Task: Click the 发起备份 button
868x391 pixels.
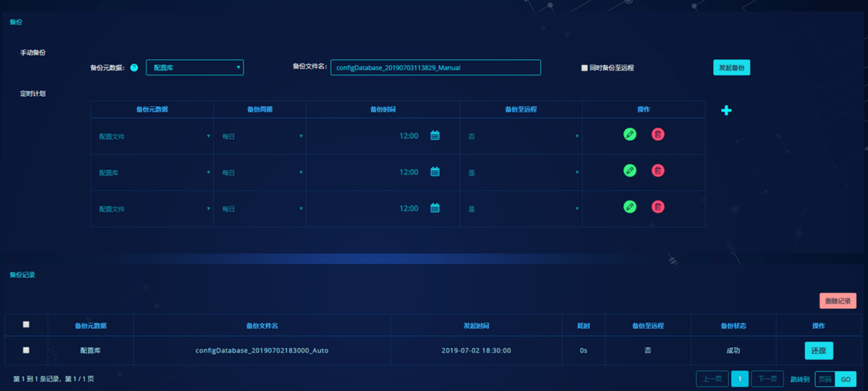Action: (x=731, y=67)
